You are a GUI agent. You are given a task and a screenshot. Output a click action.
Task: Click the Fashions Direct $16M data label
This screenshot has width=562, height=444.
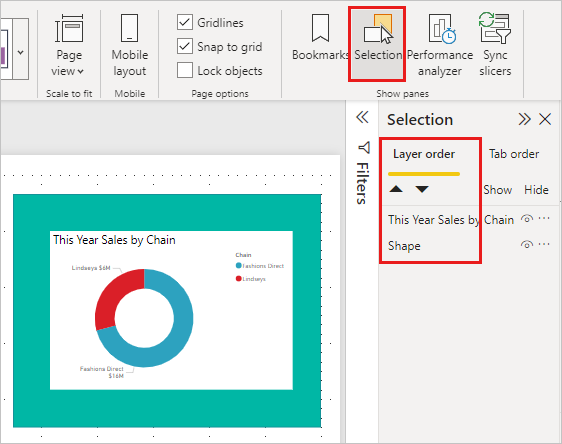102,372
